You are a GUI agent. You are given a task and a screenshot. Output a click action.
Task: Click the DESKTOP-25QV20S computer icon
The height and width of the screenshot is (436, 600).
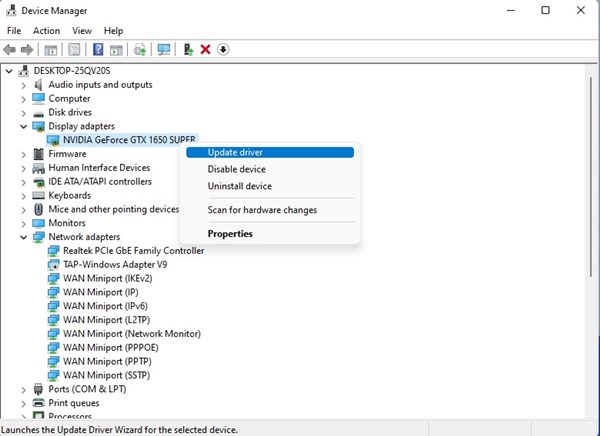(24, 71)
